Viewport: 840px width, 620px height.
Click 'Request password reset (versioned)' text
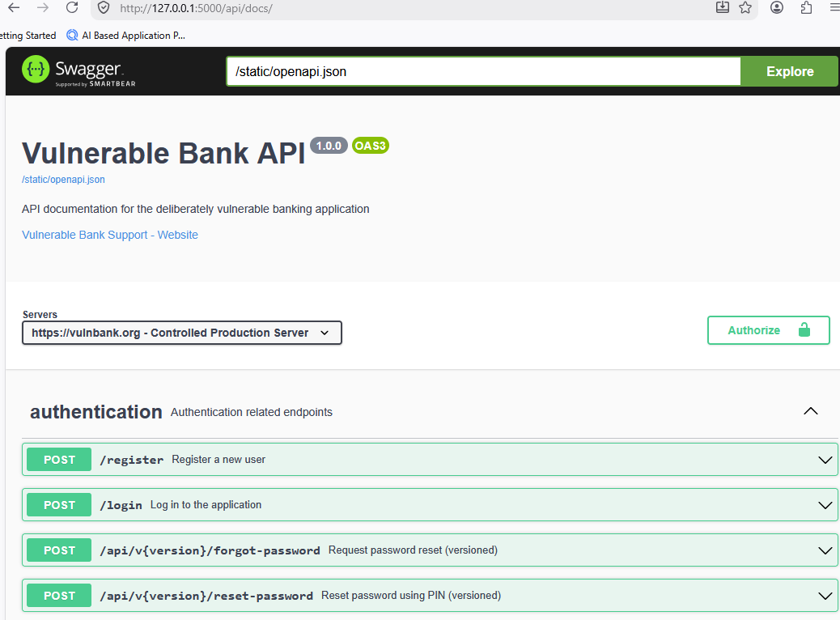pyautogui.click(x=413, y=550)
